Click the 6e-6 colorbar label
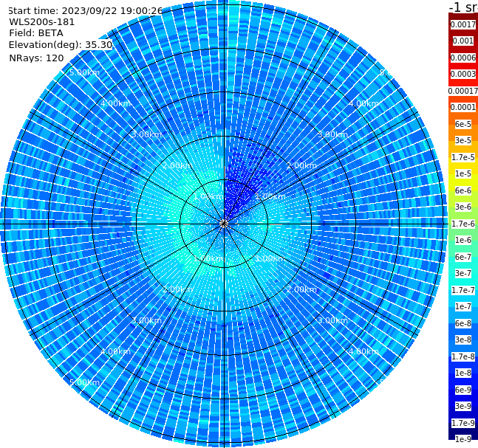 tap(463, 190)
